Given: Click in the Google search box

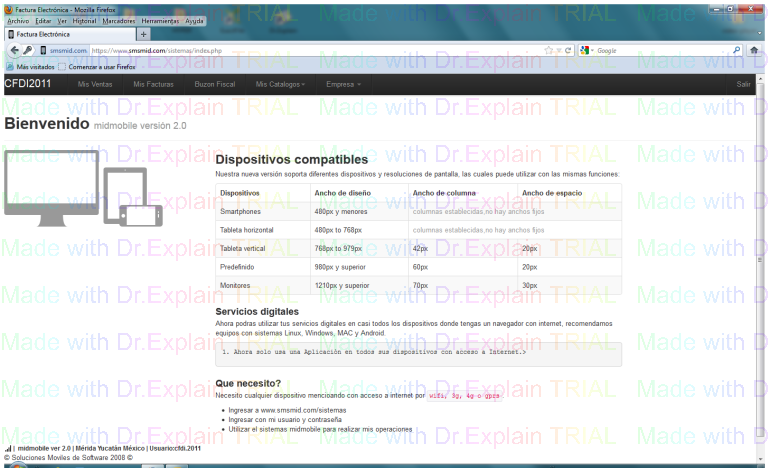Looking at the screenshot, I should click(x=663, y=51).
